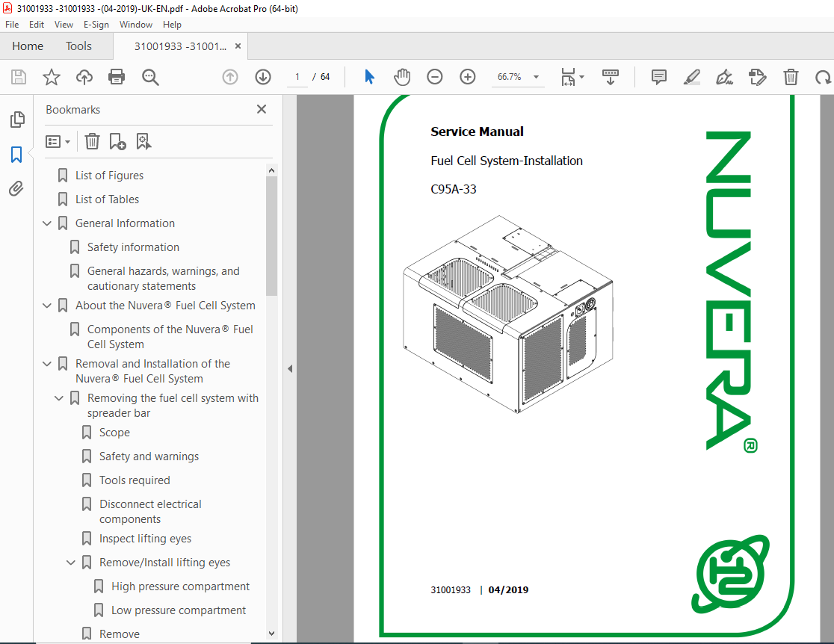
Task: Open the E-Sign menu
Action: (96, 25)
